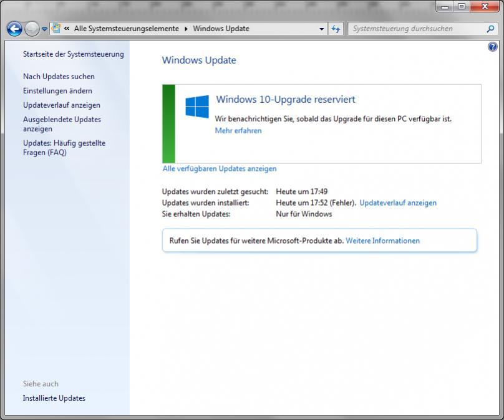Open 'Startseite der Systemsteuerung'
504x420 pixels.
click(73, 54)
